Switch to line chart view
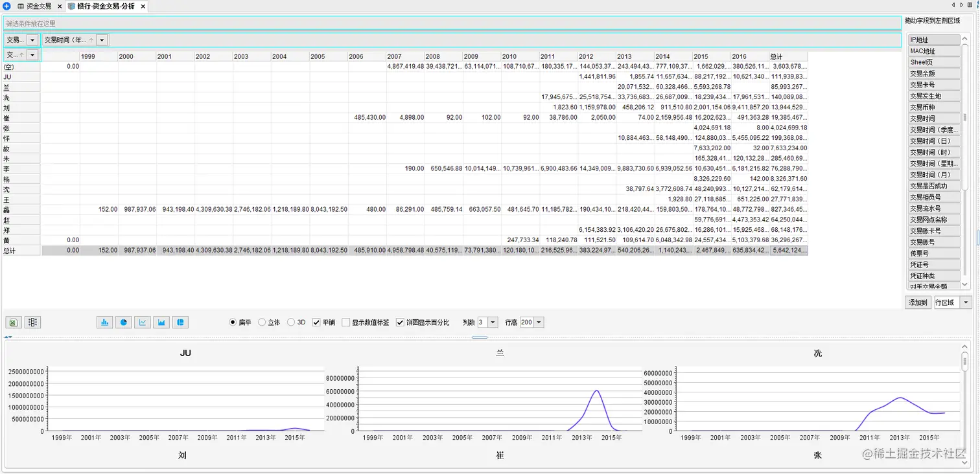Image resolution: width=980 pixels, height=474 pixels. (x=143, y=322)
